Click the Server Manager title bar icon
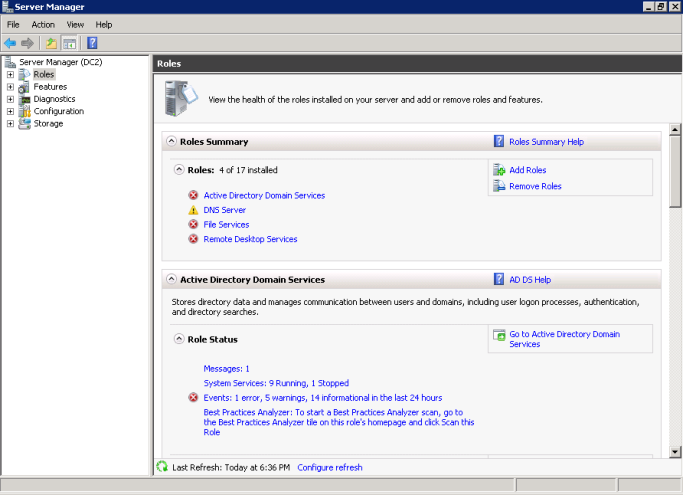 pyautogui.click(x=7, y=7)
